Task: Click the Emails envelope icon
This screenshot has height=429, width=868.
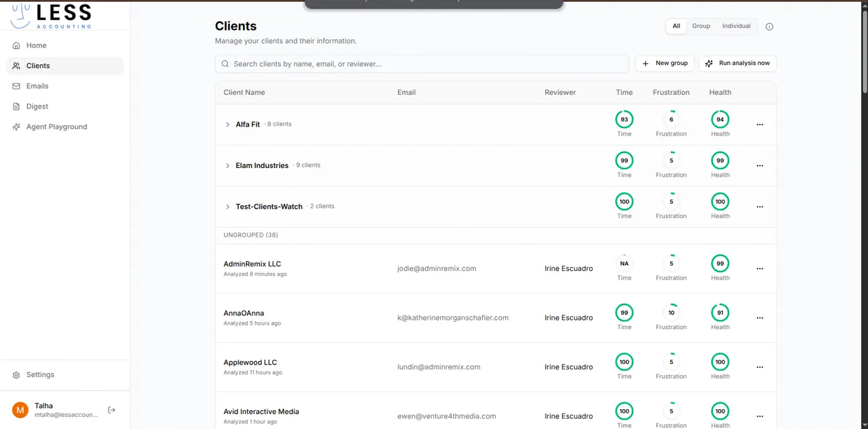Action: tap(16, 86)
